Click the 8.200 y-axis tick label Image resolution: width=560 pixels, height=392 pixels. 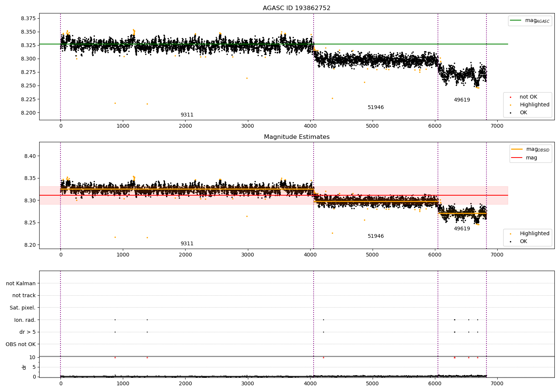[28, 113]
